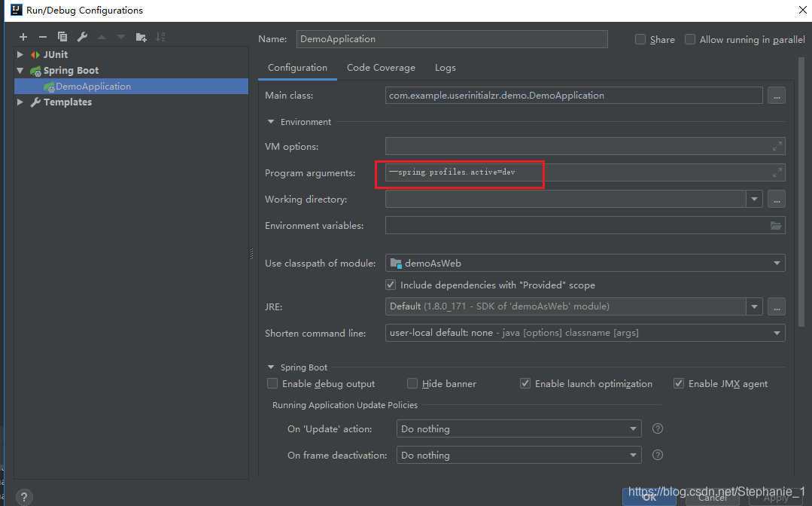Open Working directory dropdown arrow
This screenshot has width=812, height=506.
click(754, 199)
